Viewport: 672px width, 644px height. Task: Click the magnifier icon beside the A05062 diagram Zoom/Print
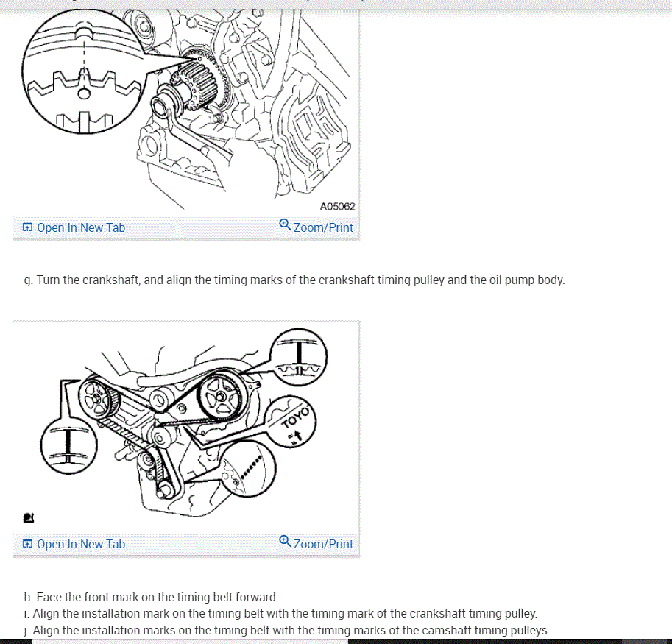coord(285,224)
